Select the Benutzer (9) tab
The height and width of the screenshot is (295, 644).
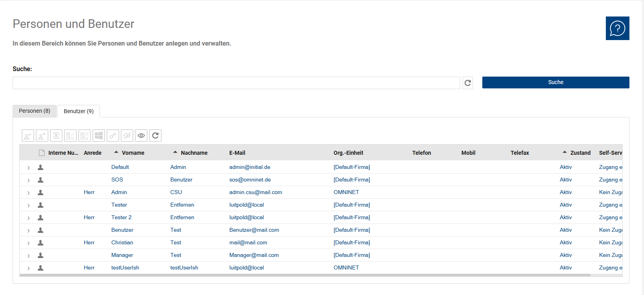click(x=79, y=111)
